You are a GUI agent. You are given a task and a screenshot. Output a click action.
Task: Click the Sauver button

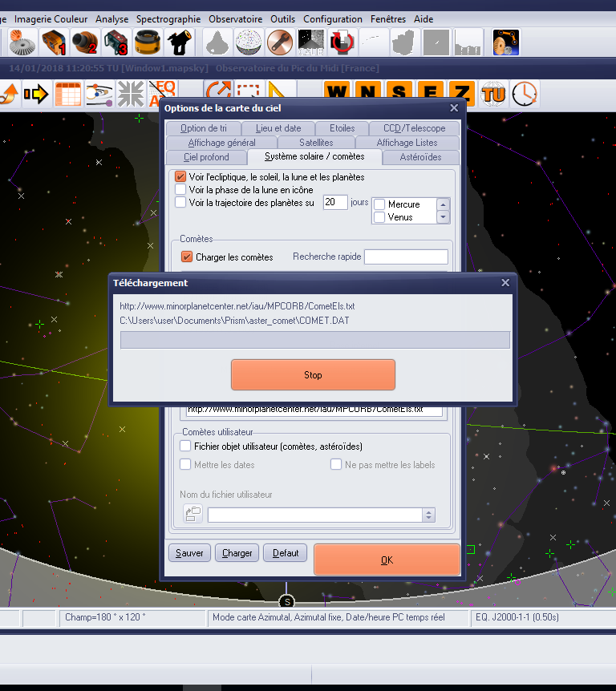189,553
